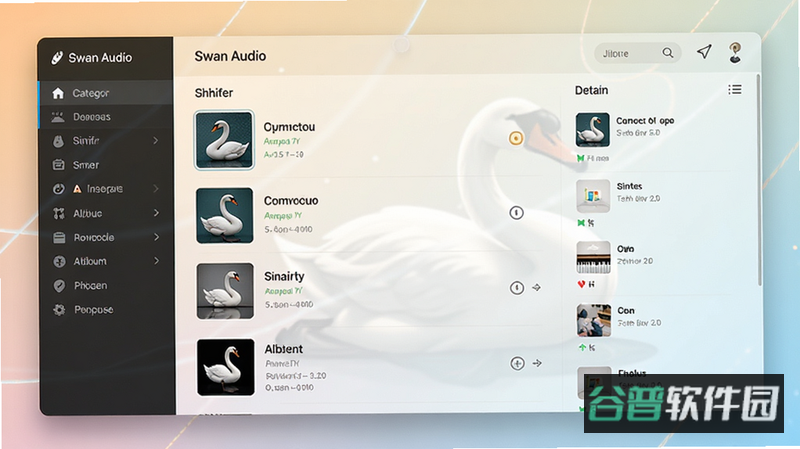The height and width of the screenshot is (449, 800).
Task: Open the Cymictou swan thumbnail
Action: pos(224,140)
